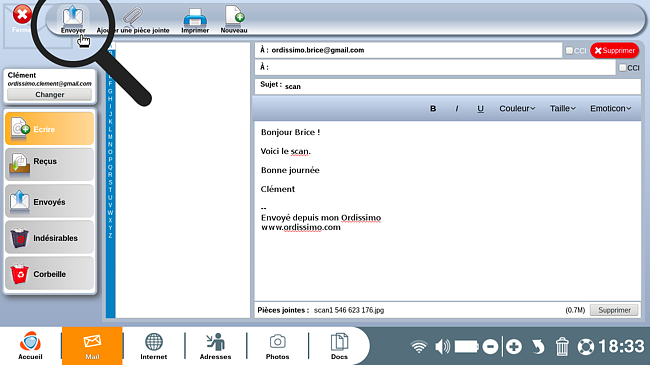
Task: Close the mail app with red X
Action: pos(22,15)
